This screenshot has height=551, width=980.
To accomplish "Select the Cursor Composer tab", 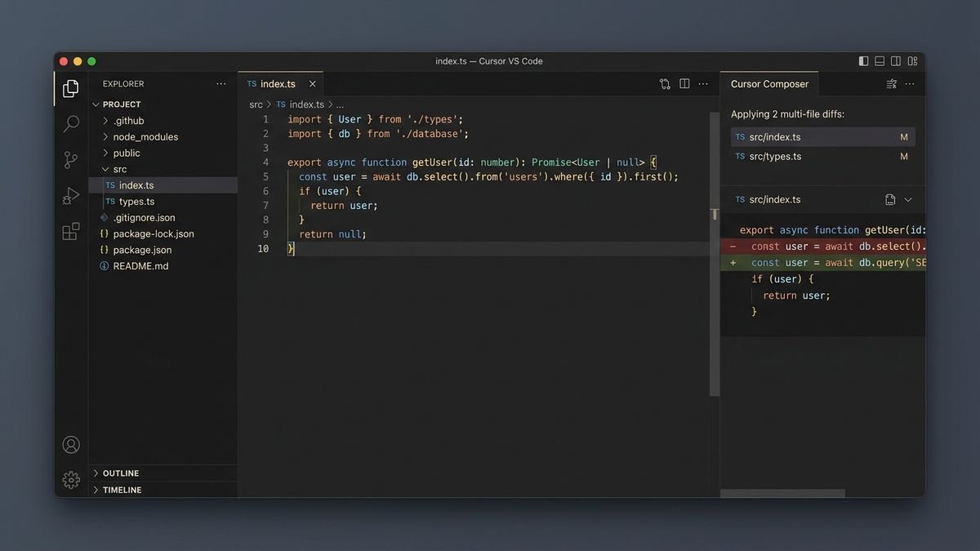I will [x=769, y=84].
